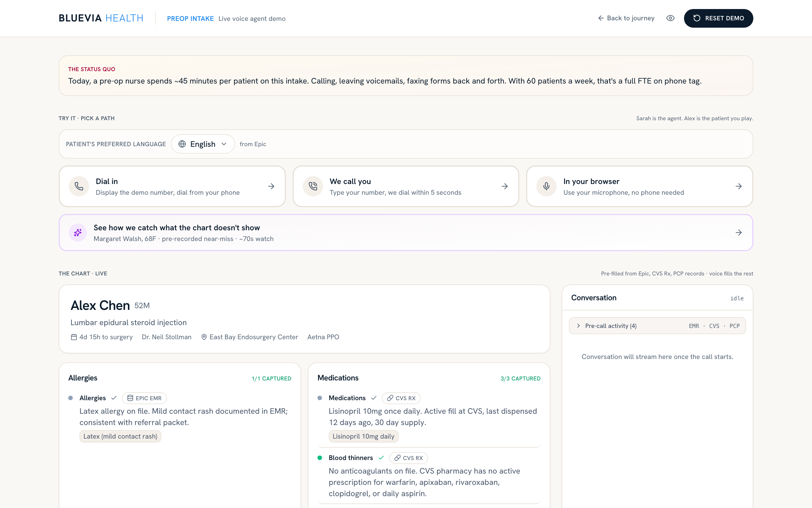Click Aetna PPO insurance text
812x508 pixels.
pos(323,337)
